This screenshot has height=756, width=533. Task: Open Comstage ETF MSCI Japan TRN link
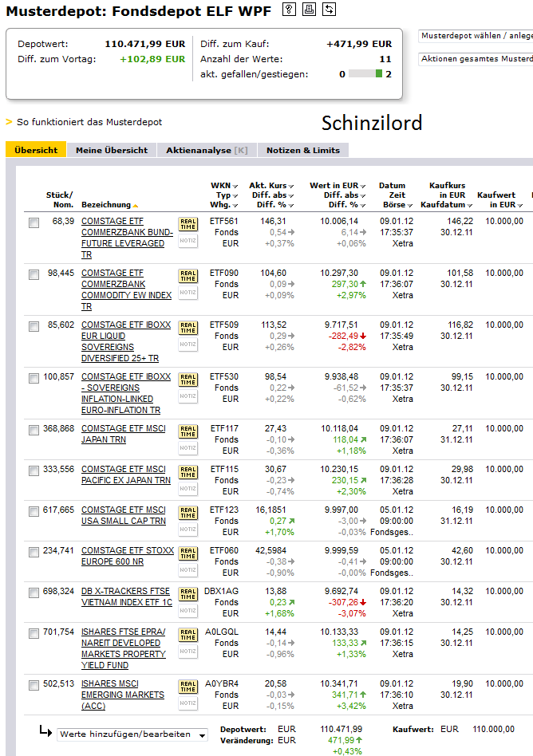click(123, 434)
